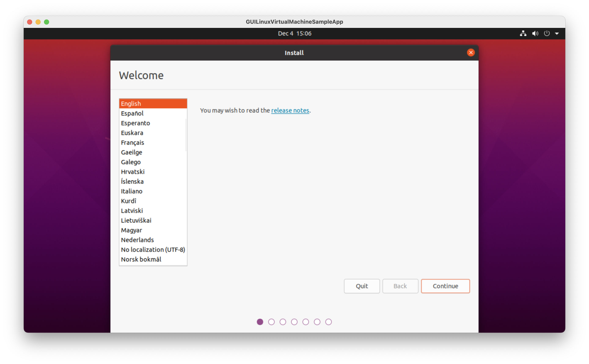Pick Lietuviškai in the list
Screen dimensions: 589x364
(153, 220)
